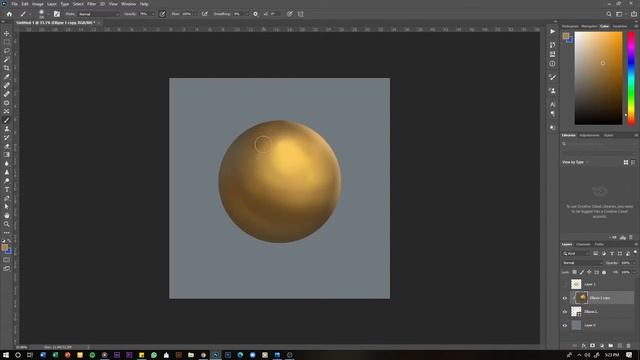Select the Move tool
Viewport: 640px width, 360px height.
pyautogui.click(x=7, y=33)
